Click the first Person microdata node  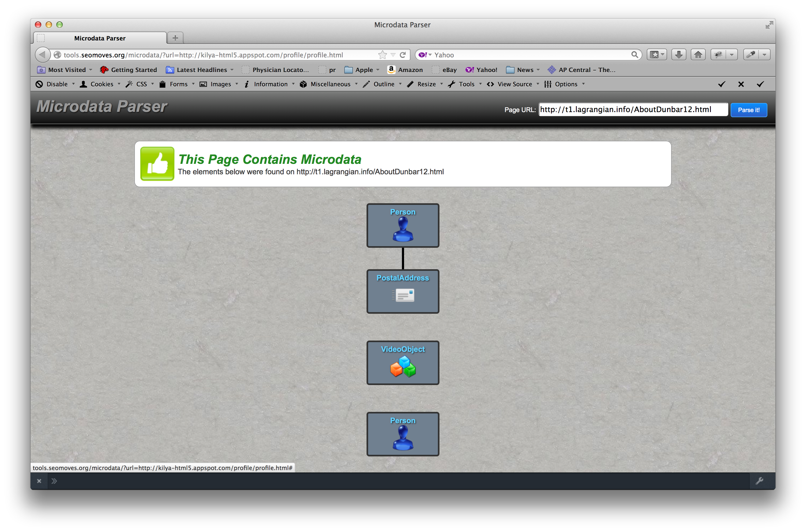click(403, 225)
